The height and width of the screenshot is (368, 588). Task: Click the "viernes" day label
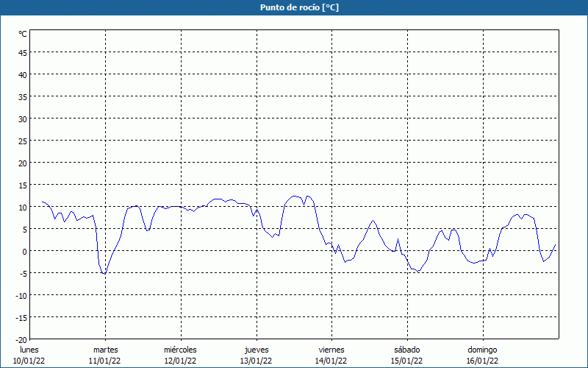(x=331, y=350)
